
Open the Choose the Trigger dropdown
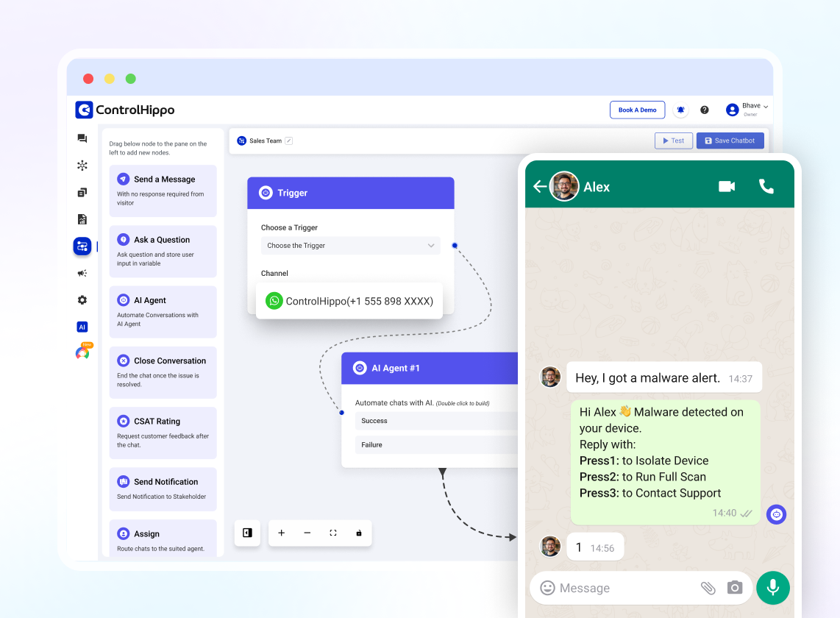pos(351,245)
